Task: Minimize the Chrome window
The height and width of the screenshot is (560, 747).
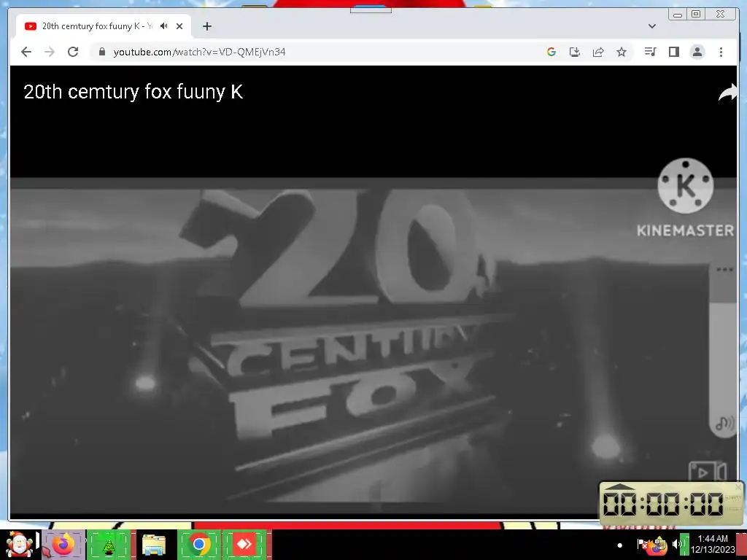Action: tap(678, 15)
